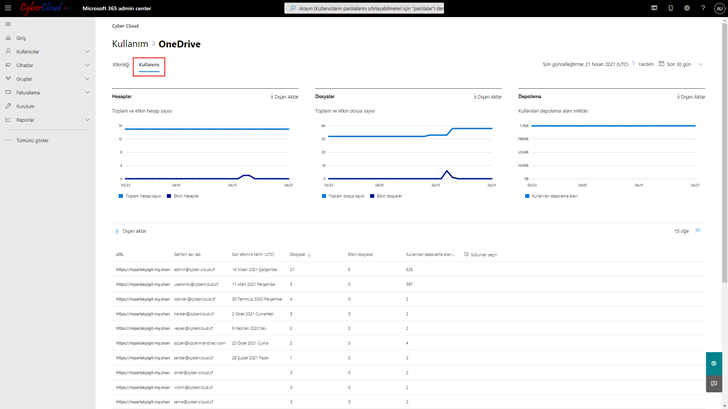Click the 15 öğe item count
728x409 pixels.
(682, 231)
